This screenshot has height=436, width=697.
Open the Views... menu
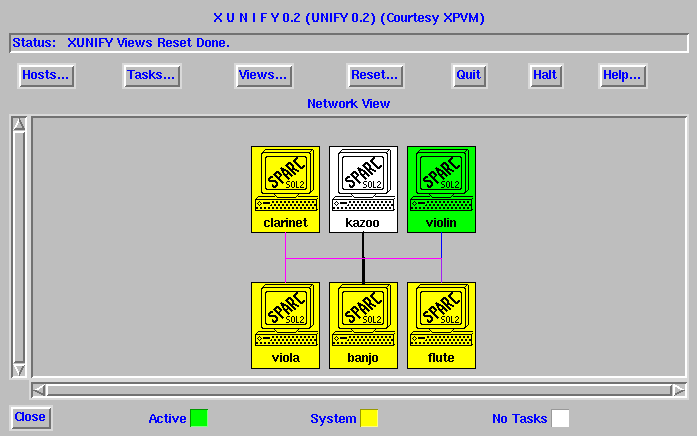pyautogui.click(x=264, y=76)
